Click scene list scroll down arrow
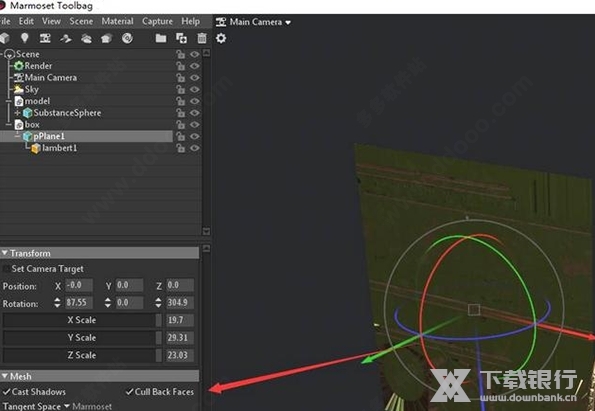The image size is (595, 411). pyautogui.click(x=206, y=231)
